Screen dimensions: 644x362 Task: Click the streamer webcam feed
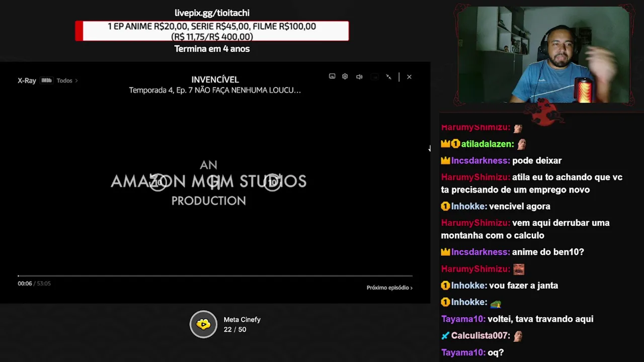pos(543,54)
